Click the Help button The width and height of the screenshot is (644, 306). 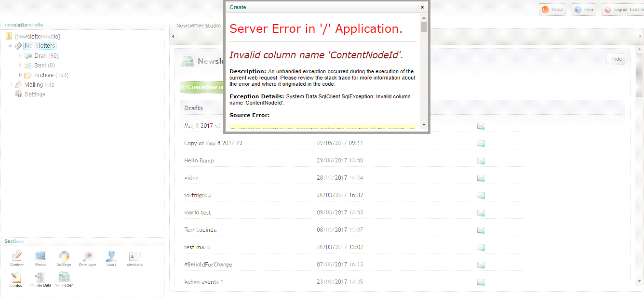(x=583, y=10)
